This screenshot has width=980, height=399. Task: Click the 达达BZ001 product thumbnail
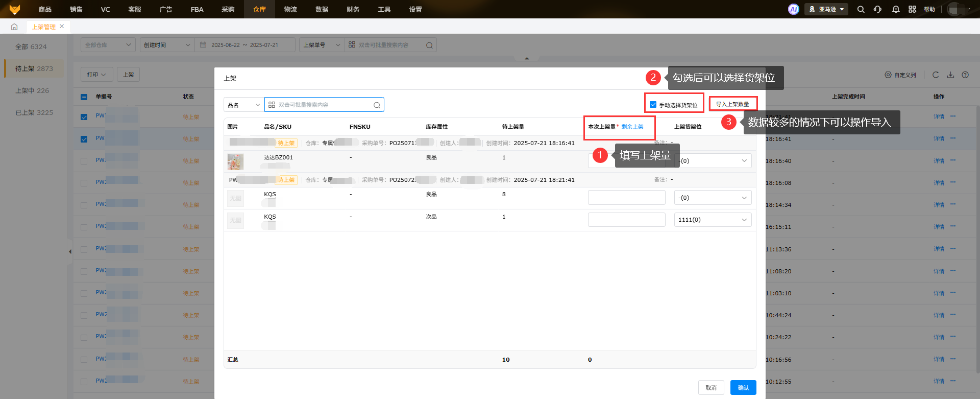(235, 161)
